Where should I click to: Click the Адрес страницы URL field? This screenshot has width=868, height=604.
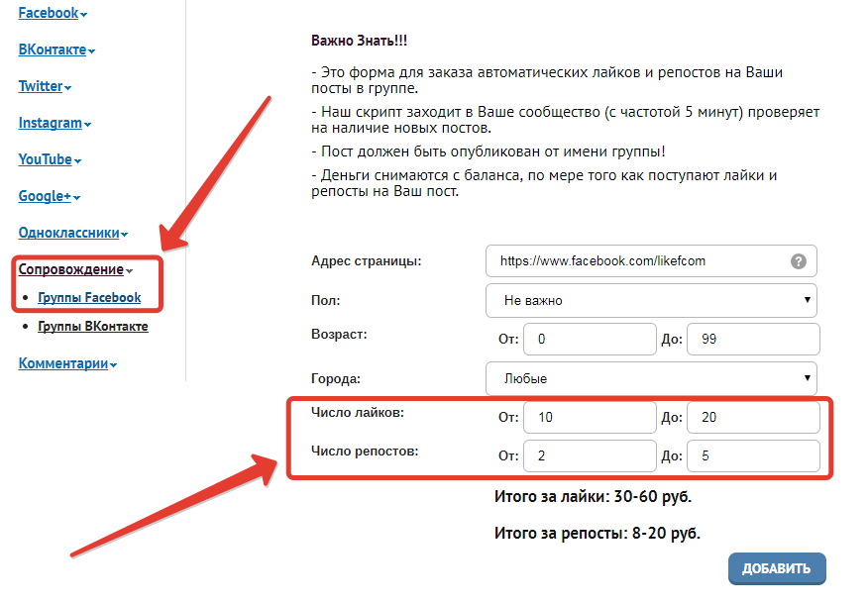tap(639, 261)
